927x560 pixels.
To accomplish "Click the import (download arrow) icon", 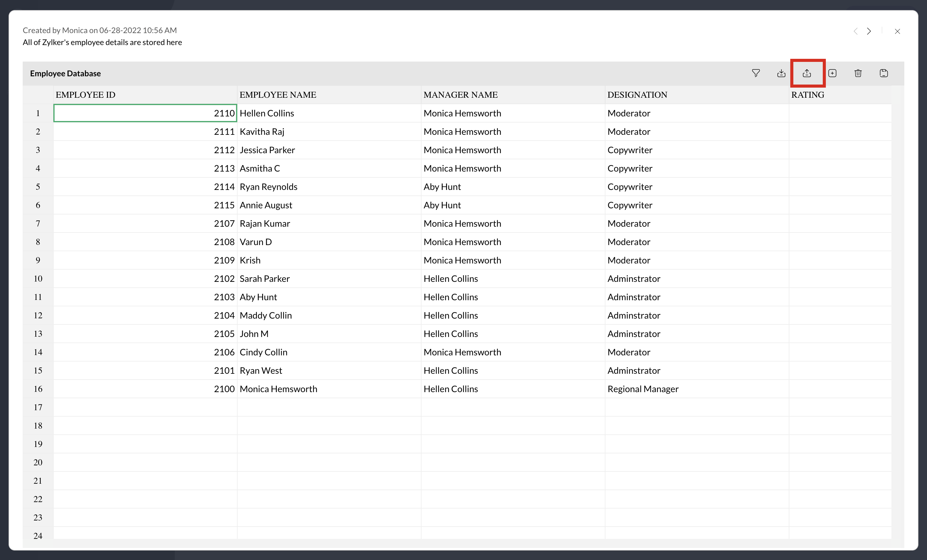I will click(x=781, y=73).
